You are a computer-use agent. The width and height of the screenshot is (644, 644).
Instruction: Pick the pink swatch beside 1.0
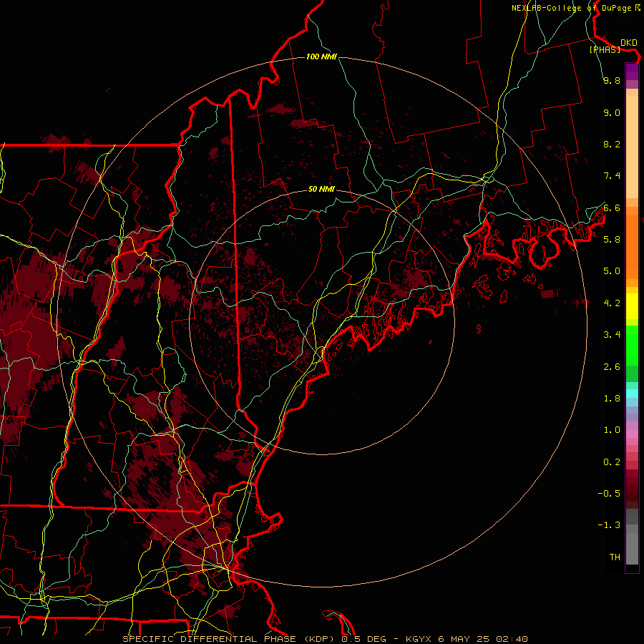[632, 434]
